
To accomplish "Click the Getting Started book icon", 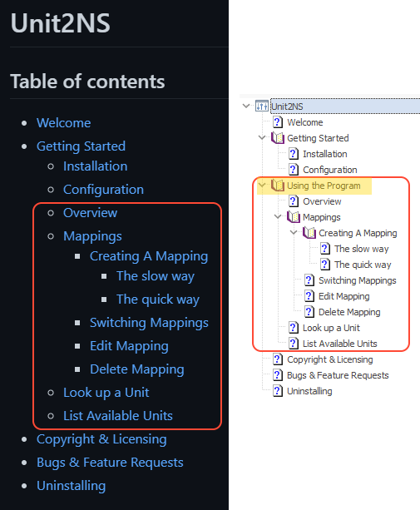I will click(278, 138).
